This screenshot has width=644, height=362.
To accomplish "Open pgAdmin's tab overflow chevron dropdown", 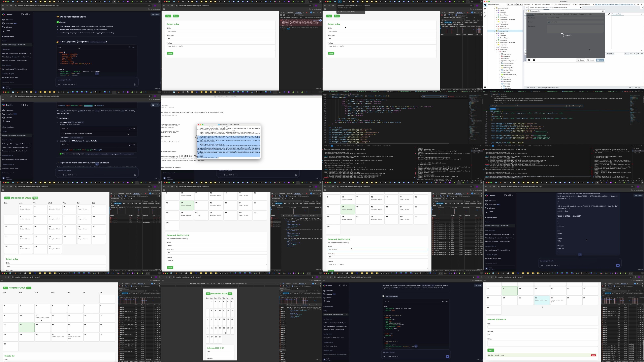I will [638, 4].
